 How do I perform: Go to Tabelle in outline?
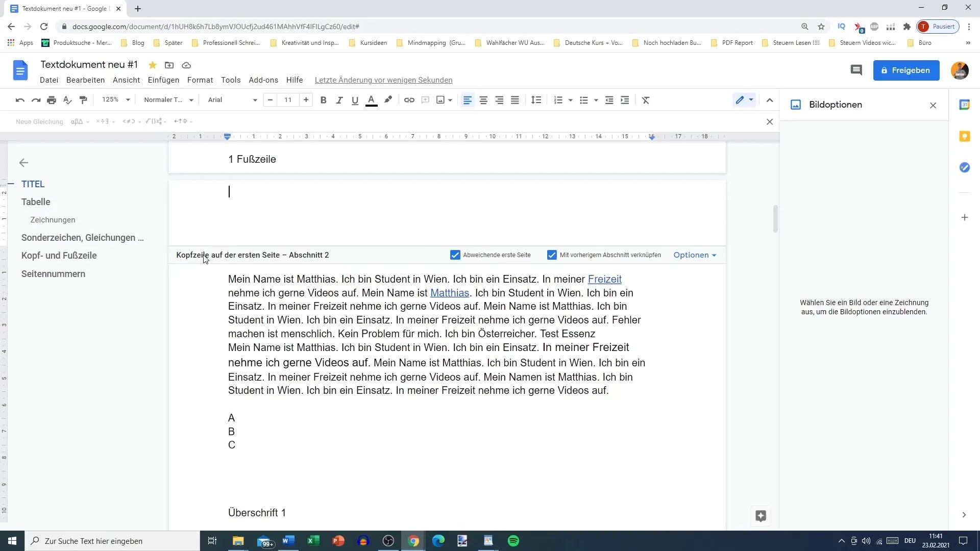tap(36, 202)
